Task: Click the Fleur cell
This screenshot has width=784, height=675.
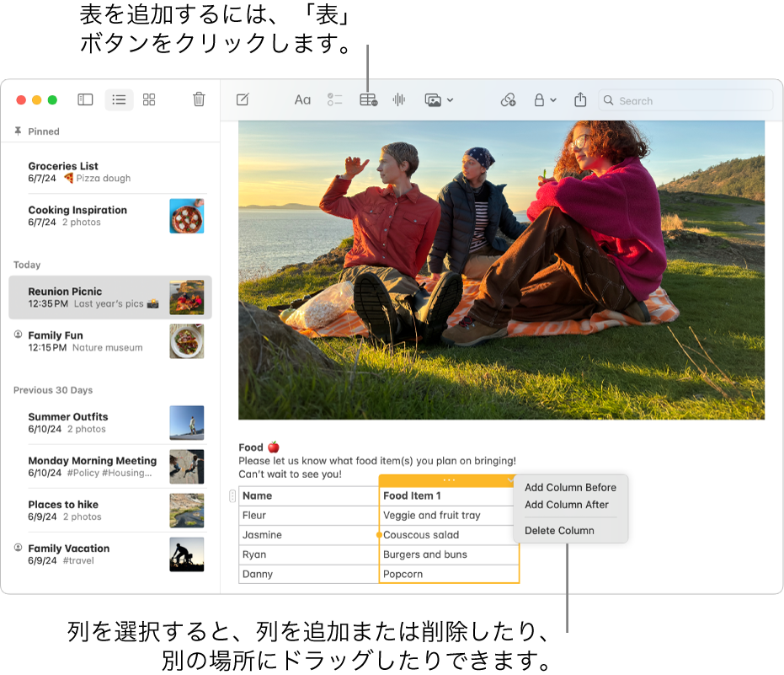Action: click(308, 516)
